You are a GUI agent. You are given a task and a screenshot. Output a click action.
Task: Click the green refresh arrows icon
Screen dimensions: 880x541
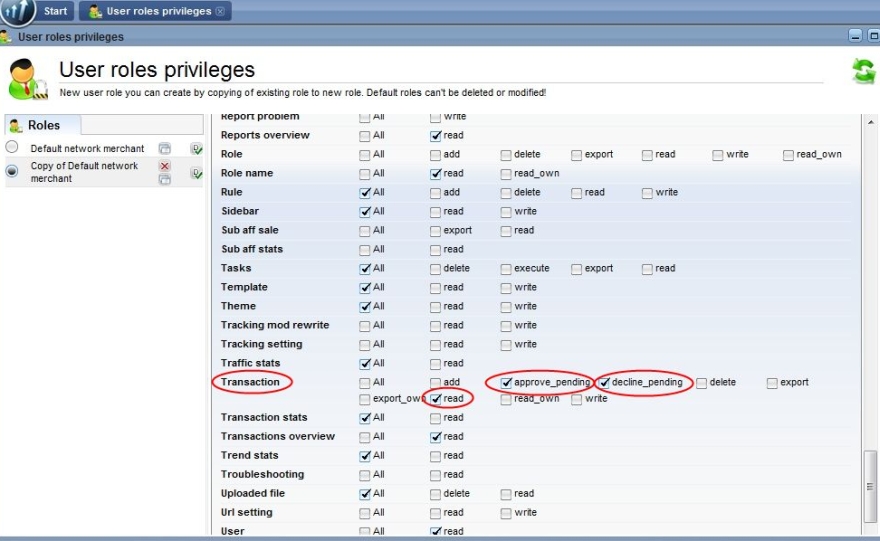[x=862, y=72]
